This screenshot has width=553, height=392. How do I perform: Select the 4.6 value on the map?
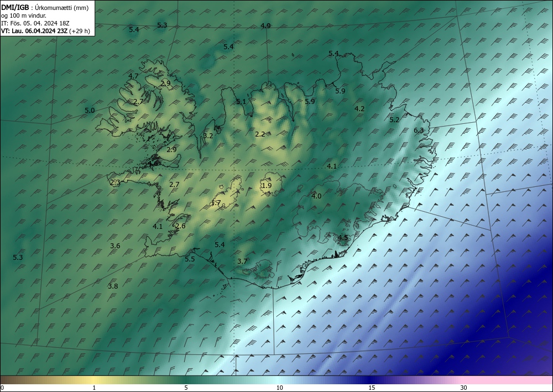pos(153,164)
